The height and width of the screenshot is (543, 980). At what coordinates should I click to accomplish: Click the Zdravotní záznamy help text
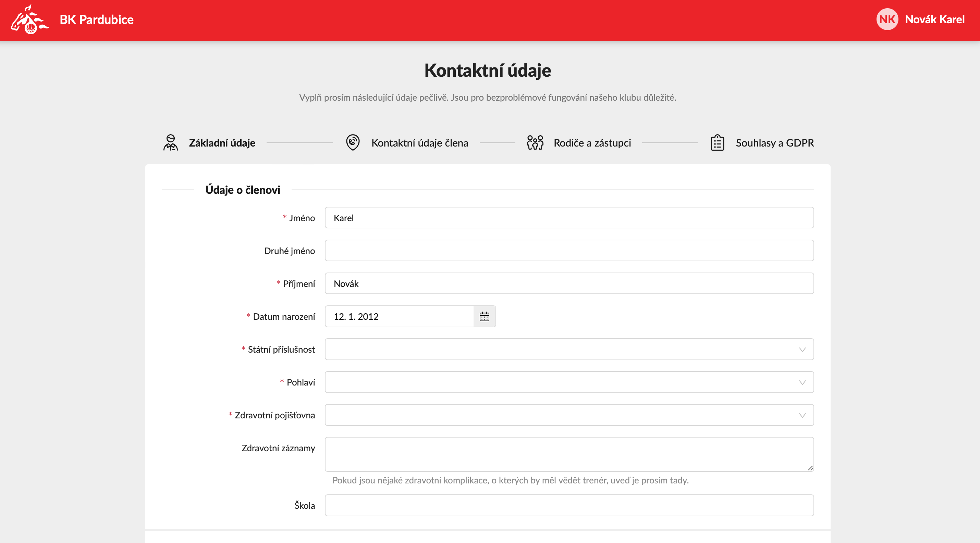pyautogui.click(x=511, y=480)
